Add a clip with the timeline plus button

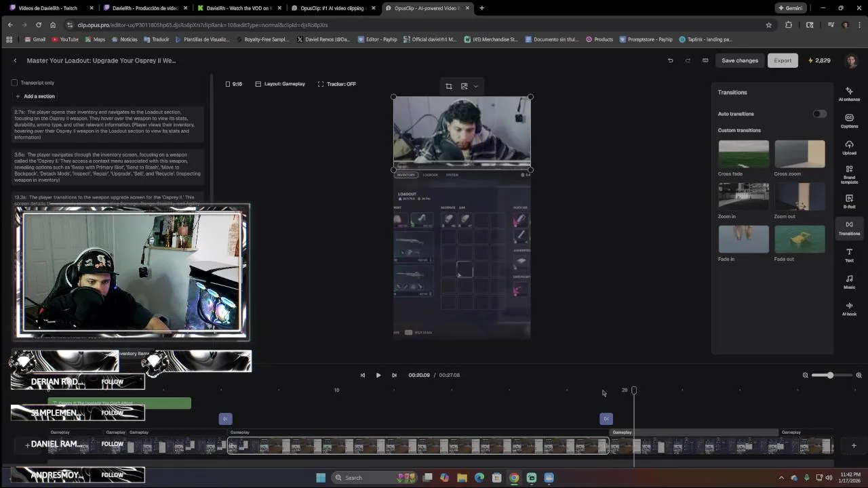[x=854, y=445]
